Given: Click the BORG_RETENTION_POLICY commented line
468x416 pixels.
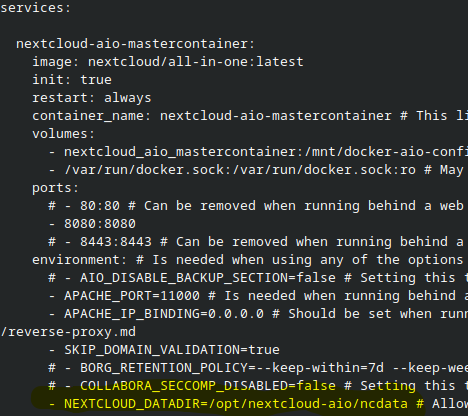Looking at the screenshot, I should 258,368.
